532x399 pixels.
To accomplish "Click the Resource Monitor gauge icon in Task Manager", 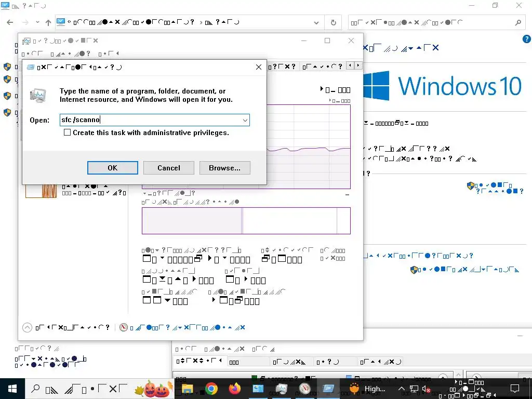I will click(124, 327).
